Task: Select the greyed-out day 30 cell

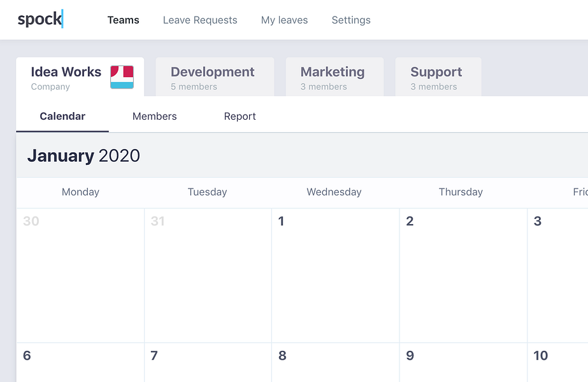Action: tap(80, 276)
